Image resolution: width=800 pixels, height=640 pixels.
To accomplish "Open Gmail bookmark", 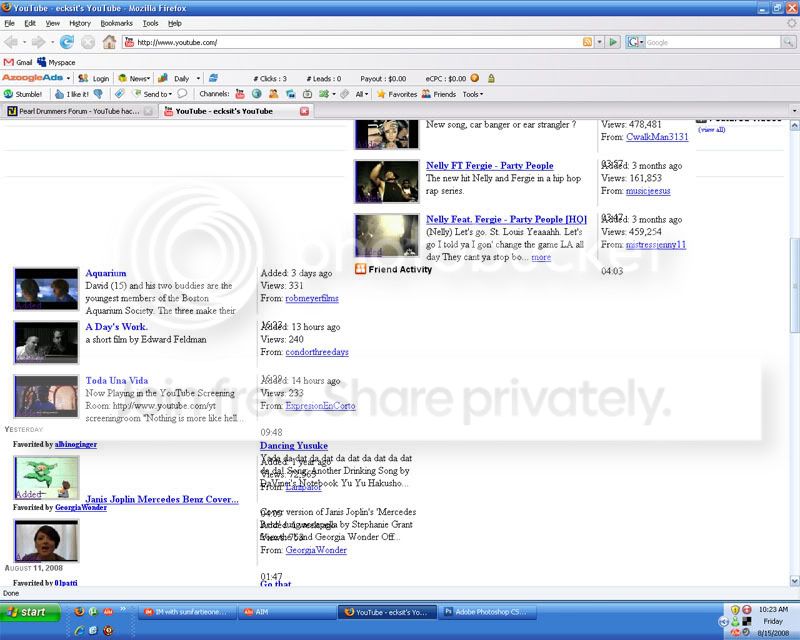I will tap(18, 62).
